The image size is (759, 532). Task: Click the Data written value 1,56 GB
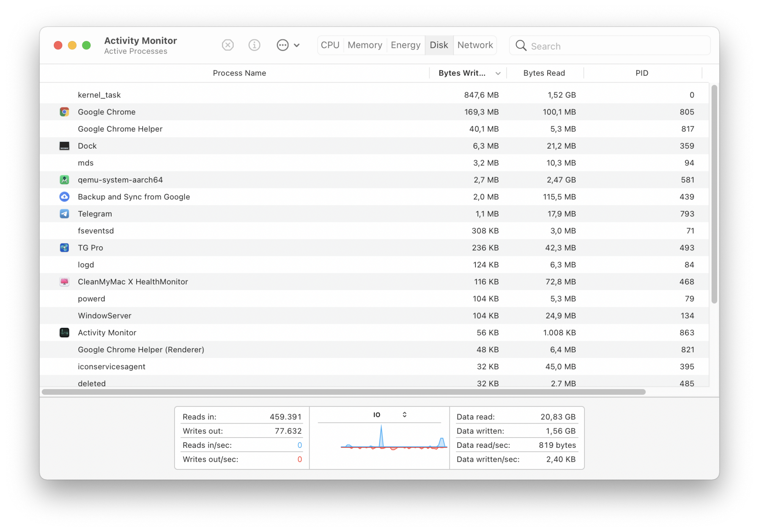click(561, 431)
